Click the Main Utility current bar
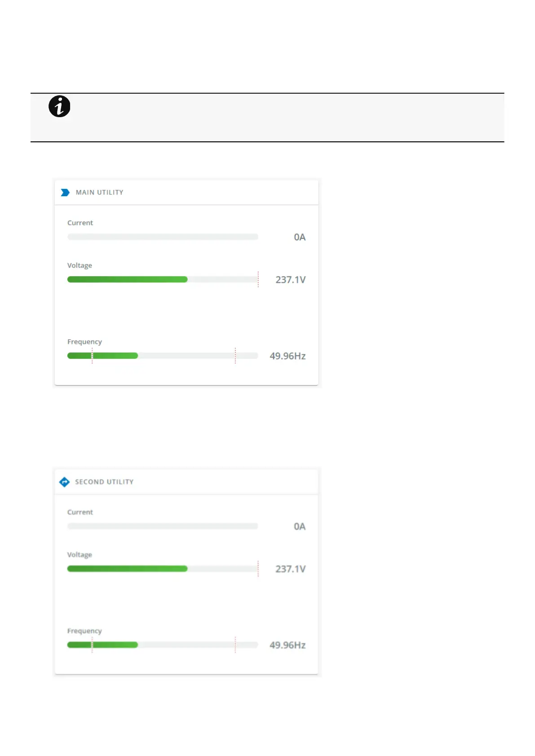 tap(163, 237)
